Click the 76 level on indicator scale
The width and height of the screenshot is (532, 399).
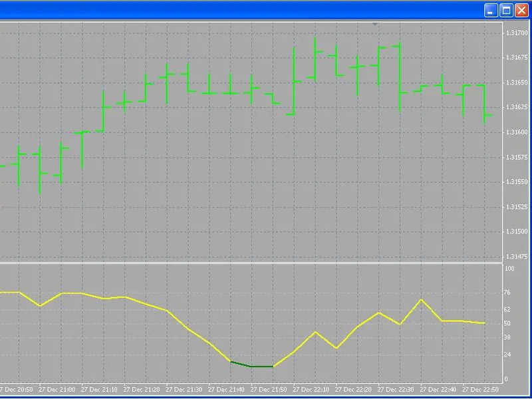(x=507, y=293)
